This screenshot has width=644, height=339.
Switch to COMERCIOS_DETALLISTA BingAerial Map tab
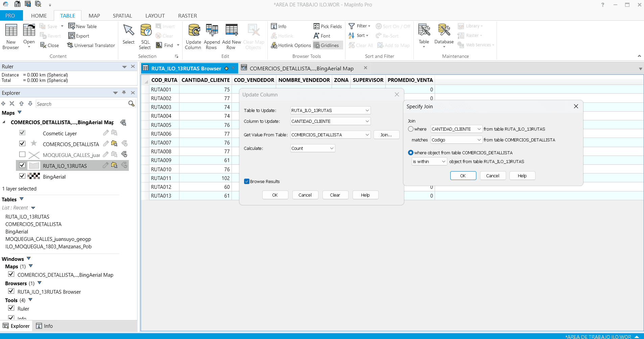pyautogui.click(x=301, y=68)
